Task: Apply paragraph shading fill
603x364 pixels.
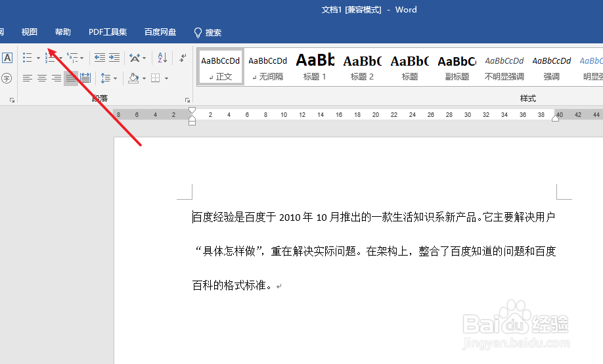Action: point(134,78)
